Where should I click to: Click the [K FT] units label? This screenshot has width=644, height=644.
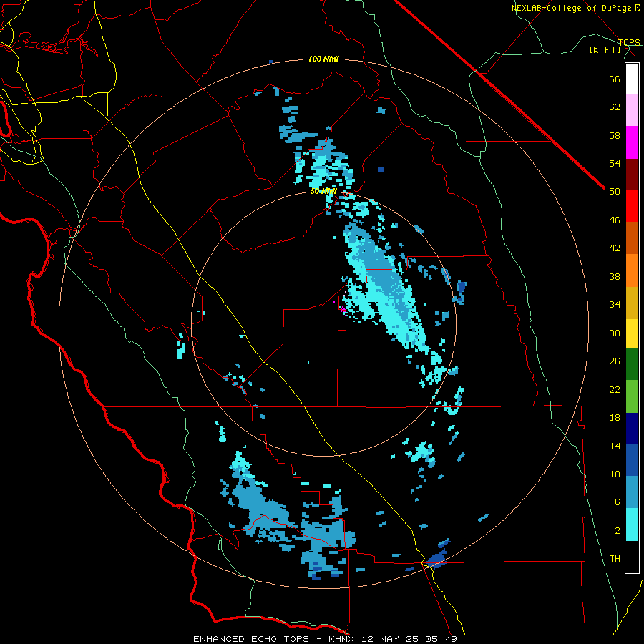[x=605, y=50]
